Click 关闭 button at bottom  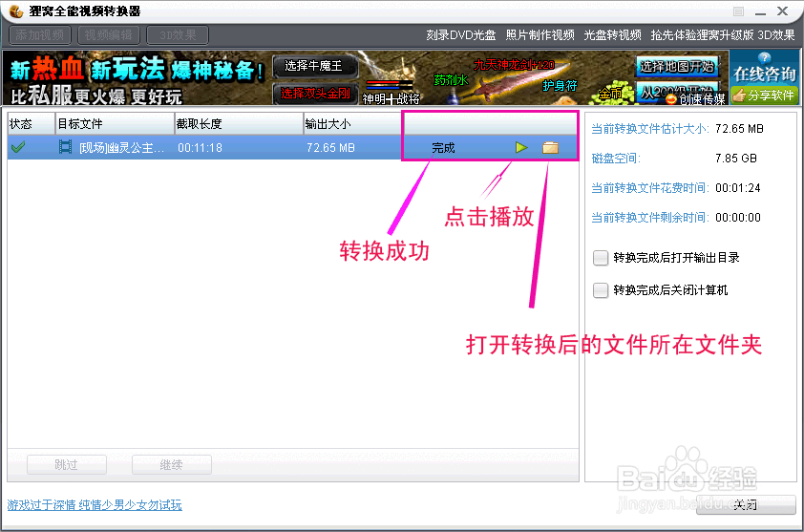(746, 505)
